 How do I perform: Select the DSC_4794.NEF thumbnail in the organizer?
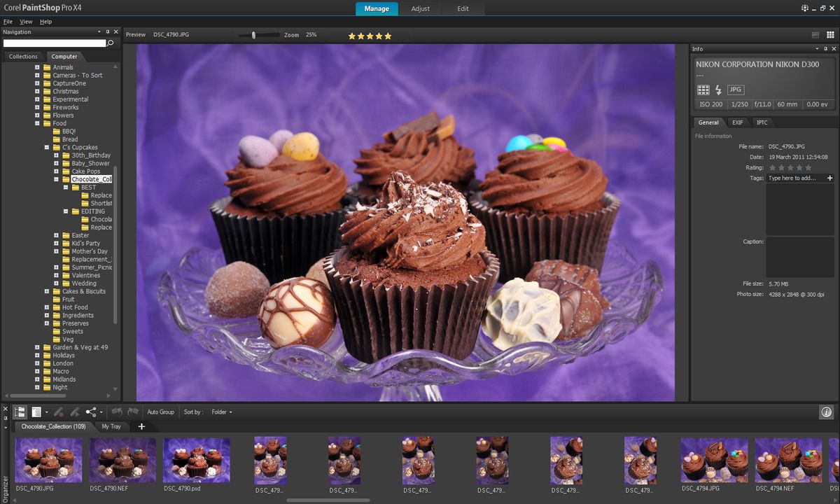coord(788,461)
